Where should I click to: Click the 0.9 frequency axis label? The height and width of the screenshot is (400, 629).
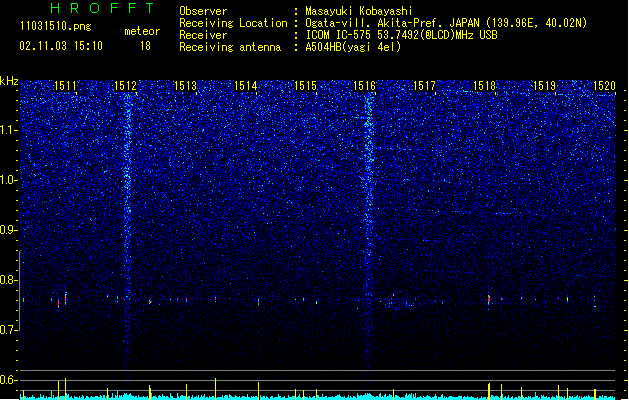coord(9,230)
